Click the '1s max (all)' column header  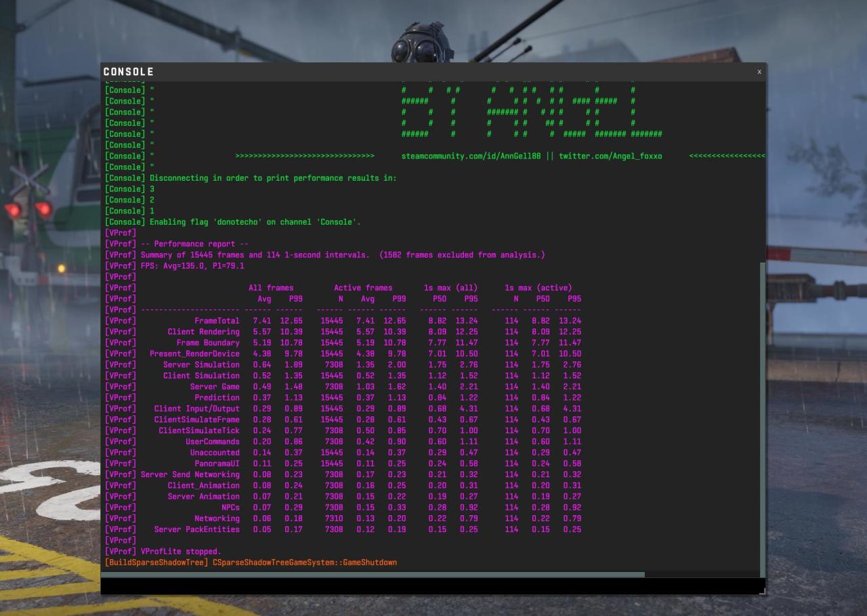point(450,288)
